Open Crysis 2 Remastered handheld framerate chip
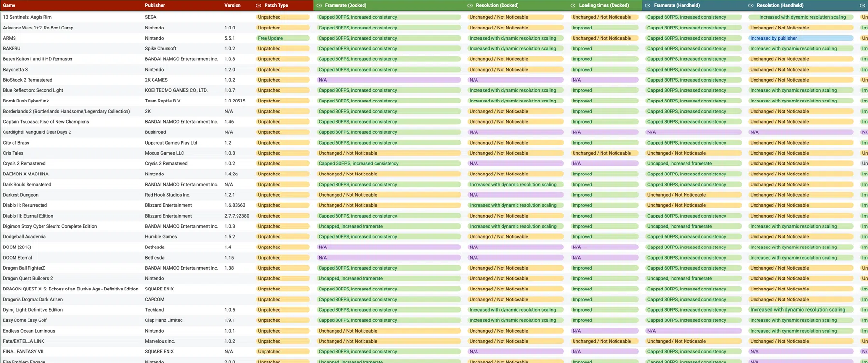868x363 pixels. [x=693, y=164]
